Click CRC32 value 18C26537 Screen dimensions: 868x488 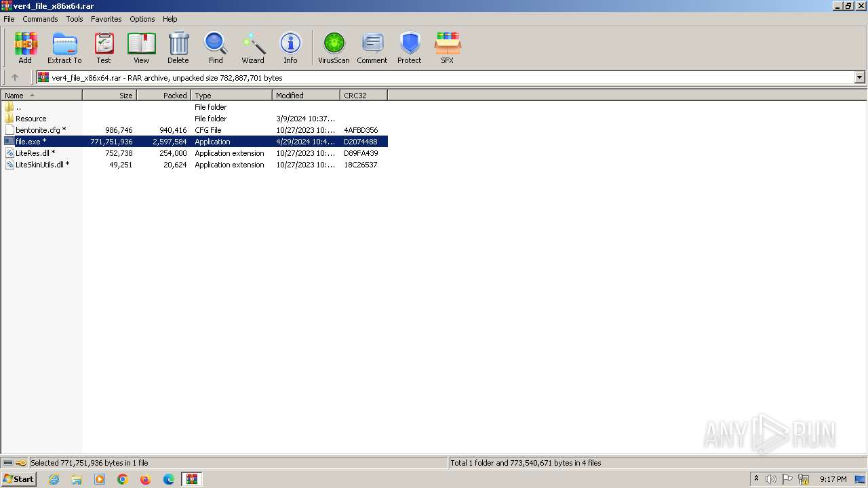361,165
